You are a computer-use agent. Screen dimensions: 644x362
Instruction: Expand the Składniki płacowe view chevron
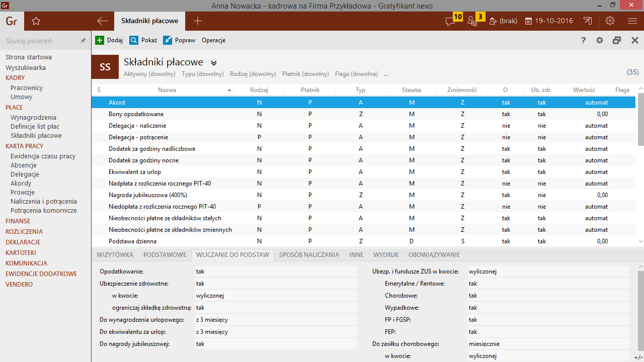(214, 63)
